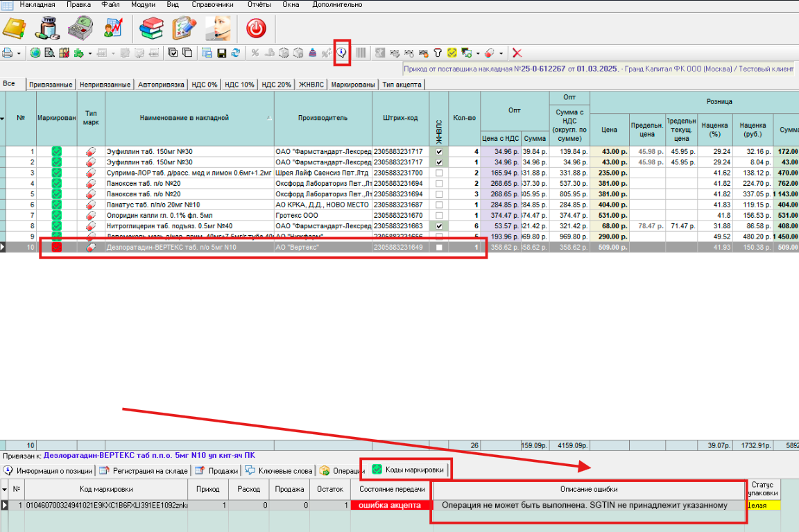The height and width of the screenshot is (532, 799).
Task: Click the barcode icon in toolbar
Action: click(x=361, y=53)
